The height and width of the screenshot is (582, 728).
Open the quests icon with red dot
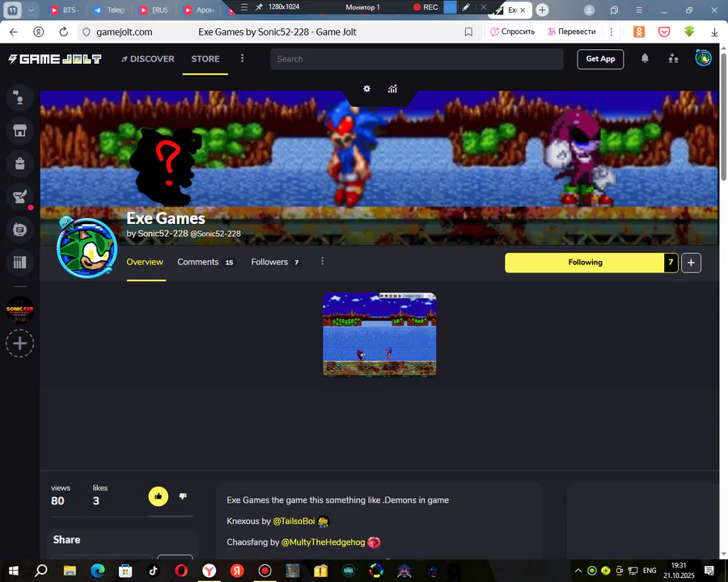19,196
